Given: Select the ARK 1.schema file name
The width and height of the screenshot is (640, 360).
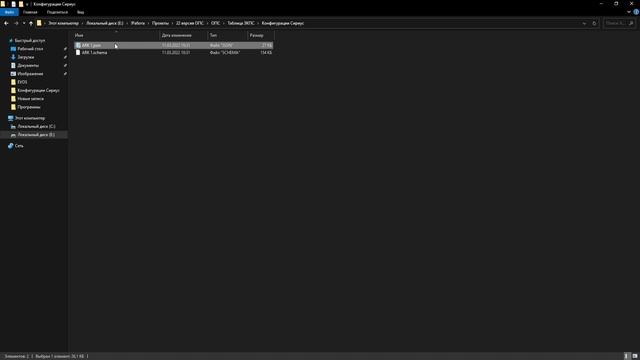Looking at the screenshot, I should (x=94, y=53).
